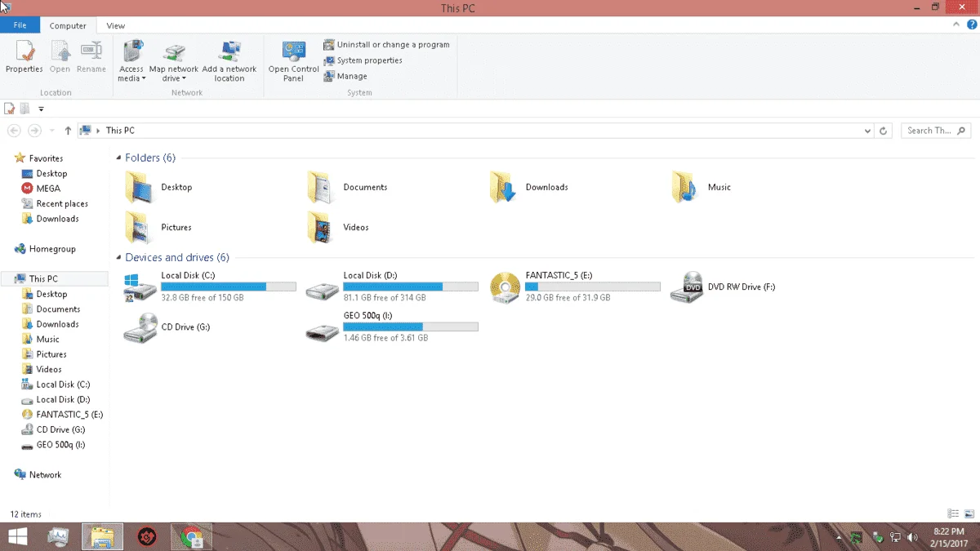Select the Pictures folder icon

coord(139,227)
